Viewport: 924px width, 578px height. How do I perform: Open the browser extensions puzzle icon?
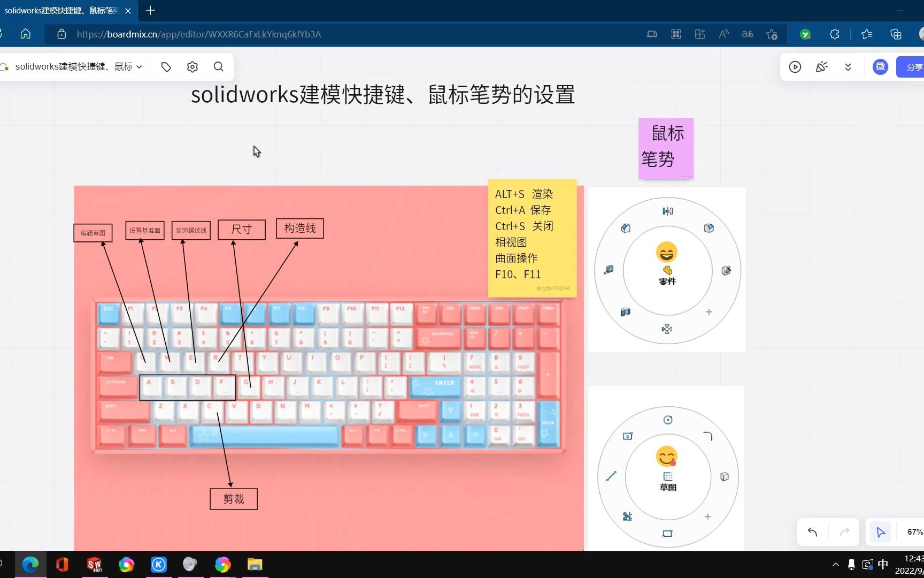click(835, 34)
